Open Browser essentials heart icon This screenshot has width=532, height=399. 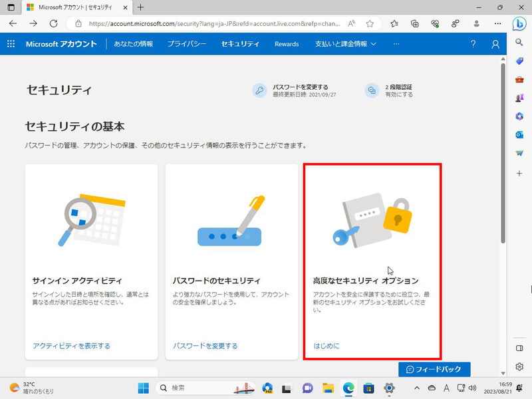[x=435, y=23]
